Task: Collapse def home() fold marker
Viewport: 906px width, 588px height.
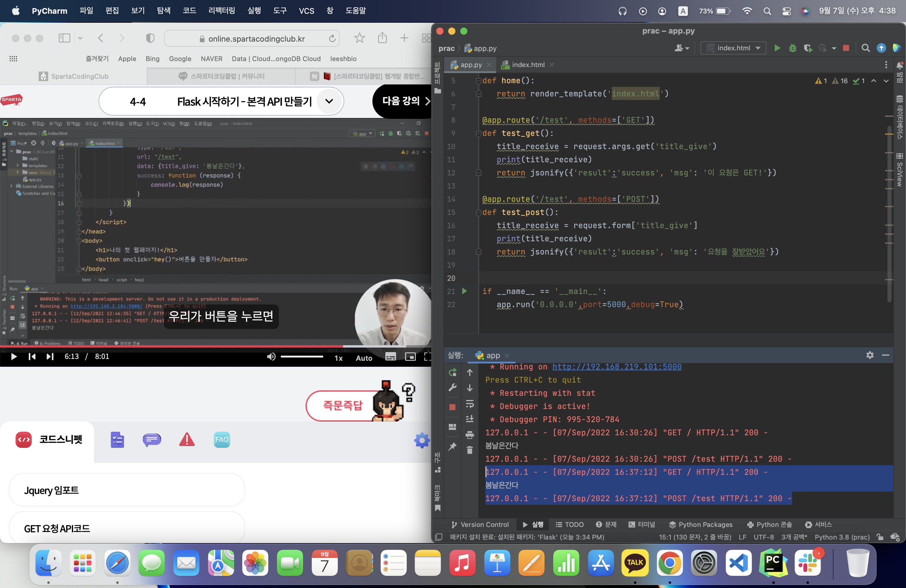Action: pyautogui.click(x=478, y=81)
